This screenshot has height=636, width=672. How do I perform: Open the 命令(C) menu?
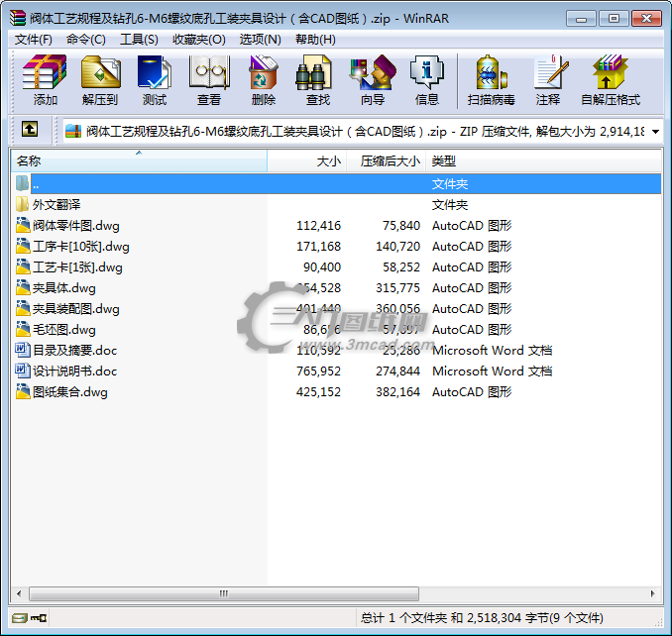click(x=85, y=40)
